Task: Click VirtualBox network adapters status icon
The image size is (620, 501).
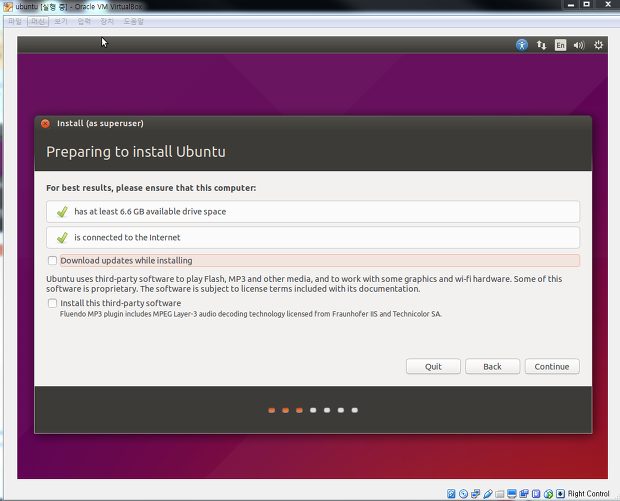Action: 475,493
